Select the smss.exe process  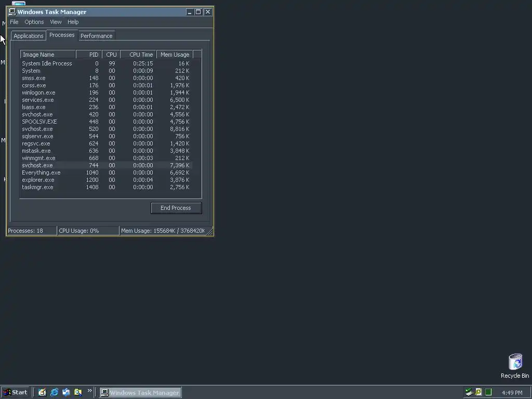click(x=106, y=78)
